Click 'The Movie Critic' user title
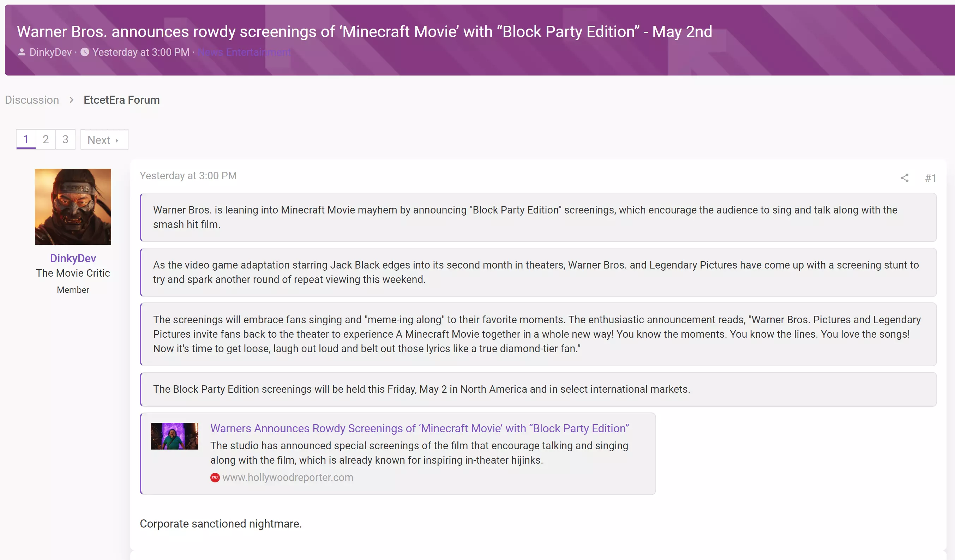Screen dimensions: 955x560 73,273
